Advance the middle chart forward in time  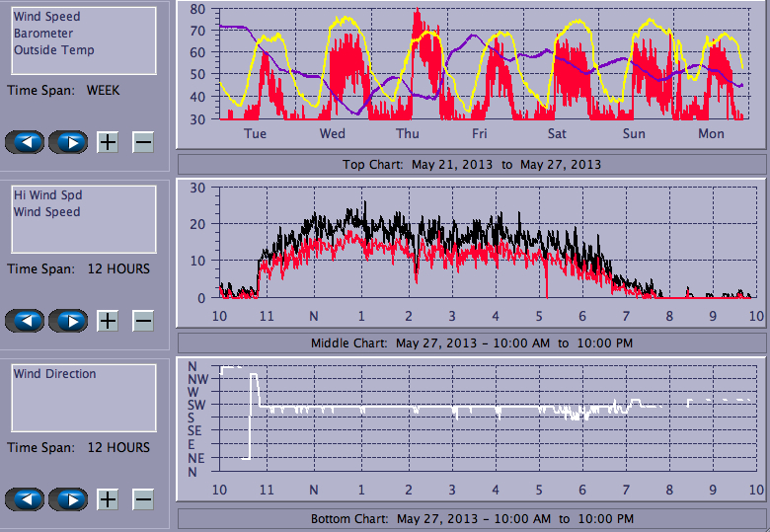coord(68,321)
